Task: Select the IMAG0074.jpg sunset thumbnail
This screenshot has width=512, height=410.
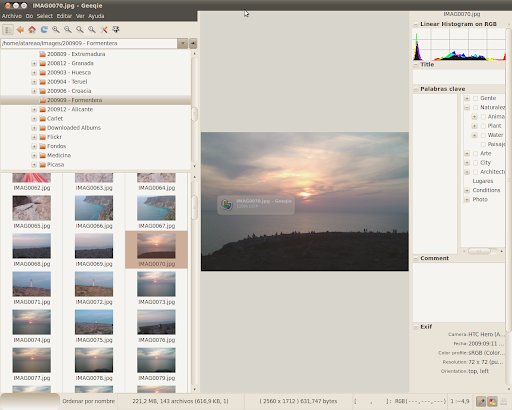Action: (x=32, y=322)
